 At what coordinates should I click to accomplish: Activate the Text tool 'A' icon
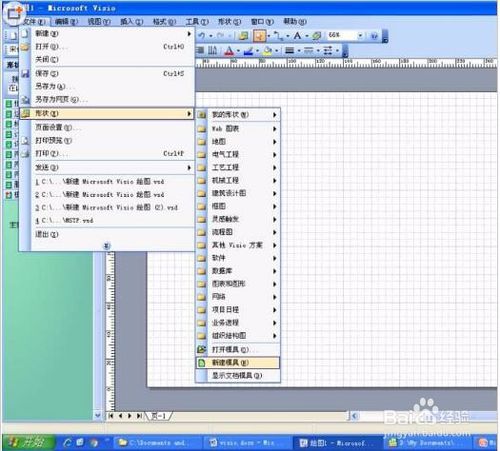(297, 35)
